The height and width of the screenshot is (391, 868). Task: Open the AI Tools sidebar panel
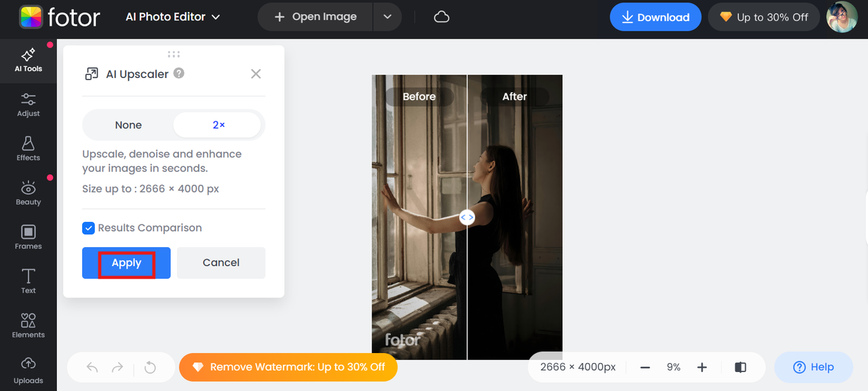point(28,60)
